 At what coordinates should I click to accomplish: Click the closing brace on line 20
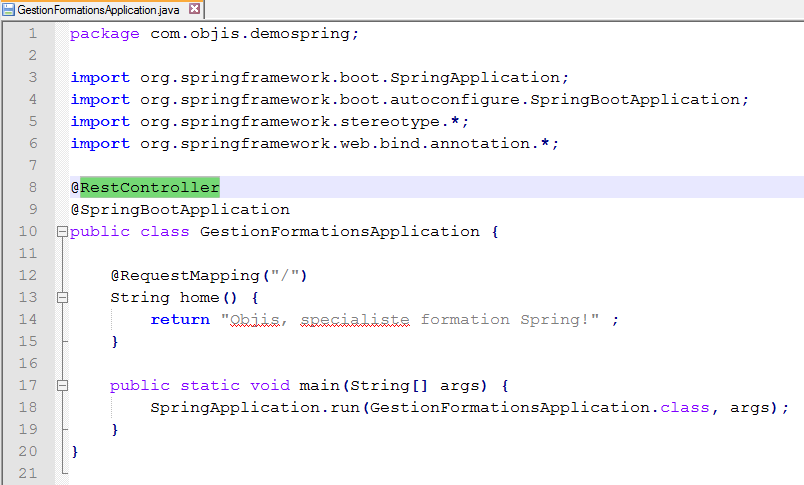coord(75,452)
